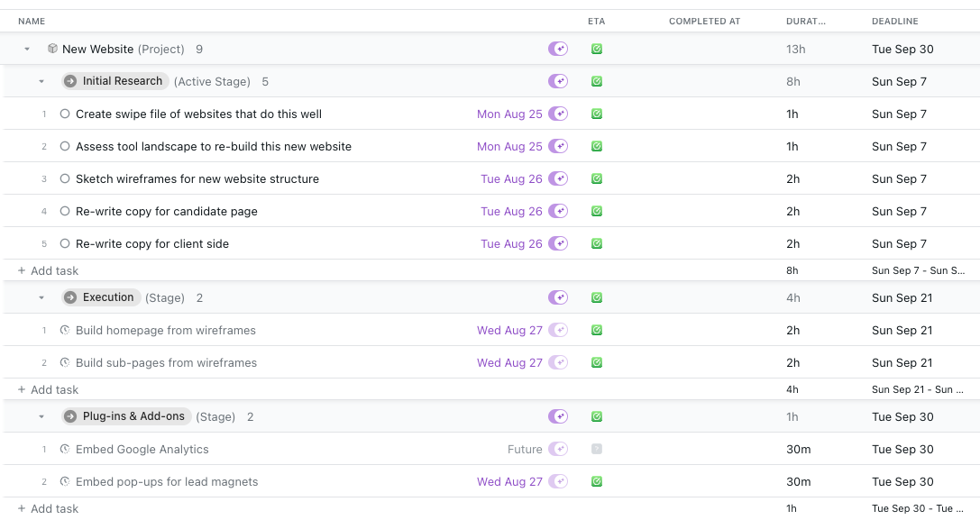Viewport: 980px width, 520px height.
Task: Click the green ETA check icon for New Website project
Action: click(x=596, y=49)
